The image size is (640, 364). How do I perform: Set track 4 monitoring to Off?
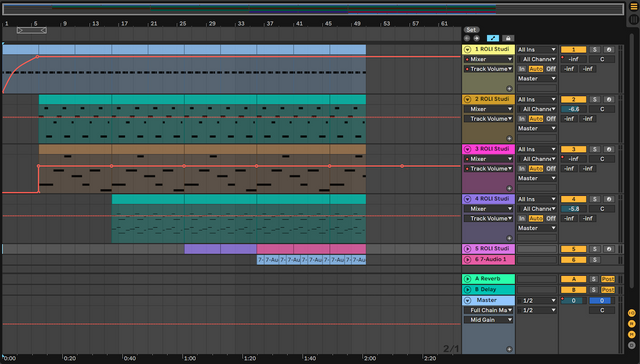(x=551, y=218)
